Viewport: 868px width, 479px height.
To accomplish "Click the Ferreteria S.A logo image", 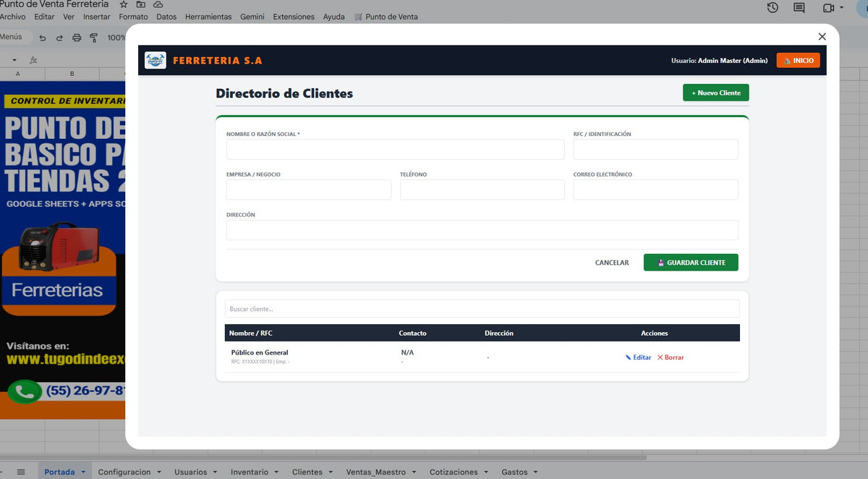I will [x=156, y=61].
